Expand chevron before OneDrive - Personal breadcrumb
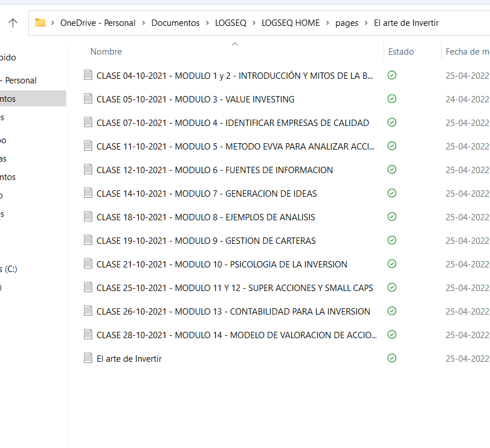Screen dimensions: 490x448 [x=53, y=23]
